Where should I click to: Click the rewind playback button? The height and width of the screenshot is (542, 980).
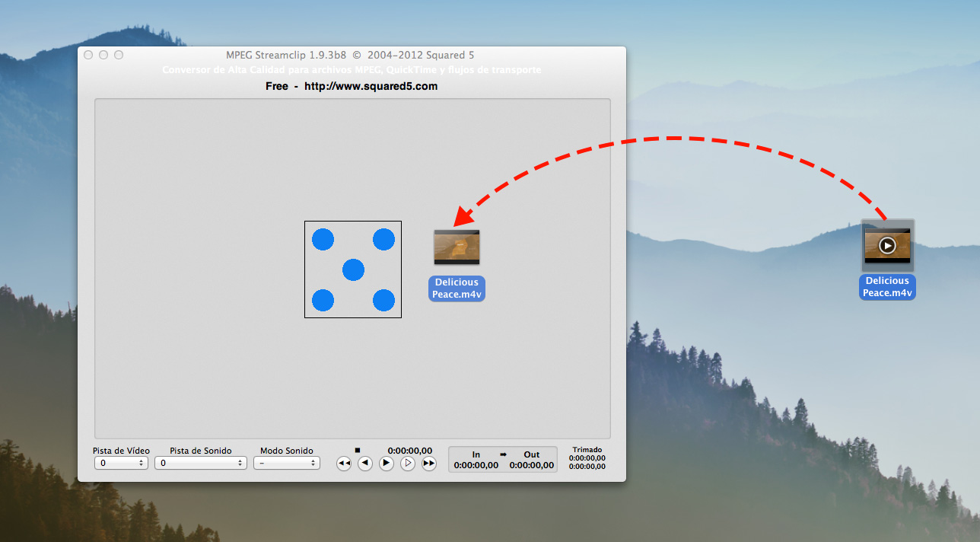[344, 463]
